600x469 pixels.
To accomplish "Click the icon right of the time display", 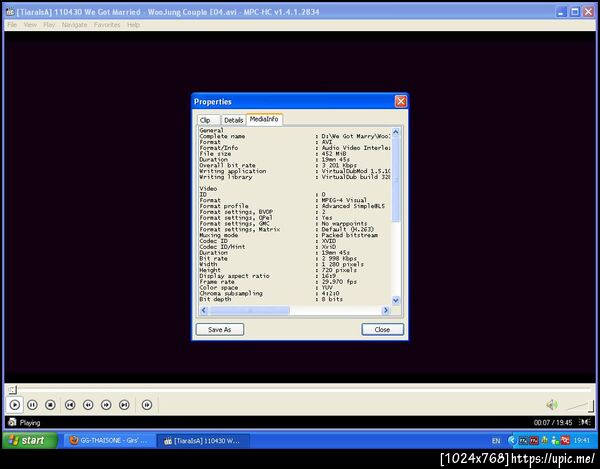I will pyautogui.click(x=585, y=422).
